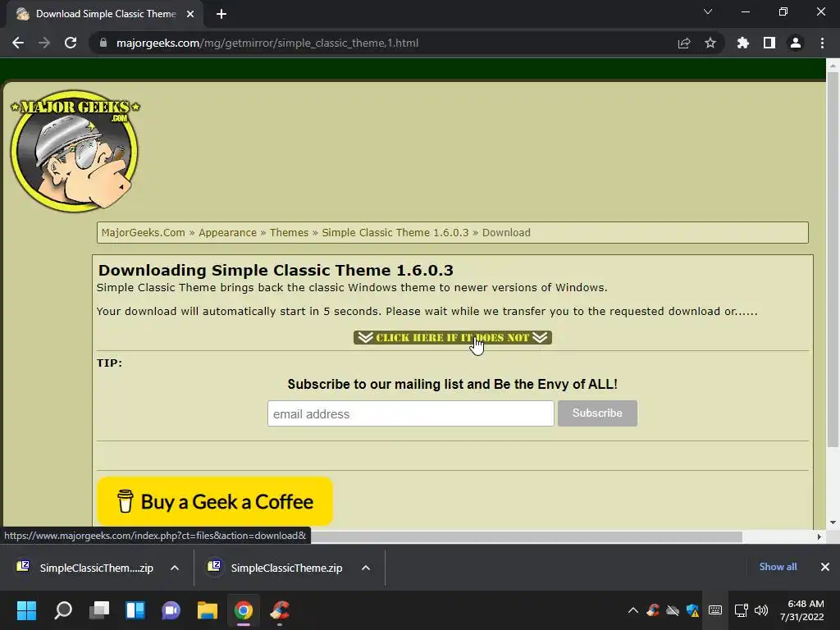840x630 pixels.
Task: Select the Download Simple Classic Theme tab
Action: [106, 14]
